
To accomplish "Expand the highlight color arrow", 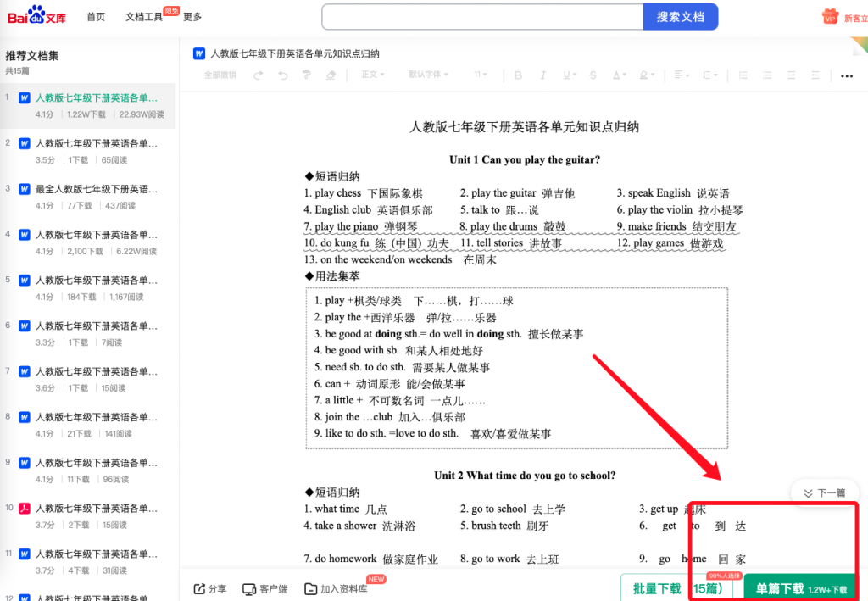I will pyautogui.click(x=653, y=75).
